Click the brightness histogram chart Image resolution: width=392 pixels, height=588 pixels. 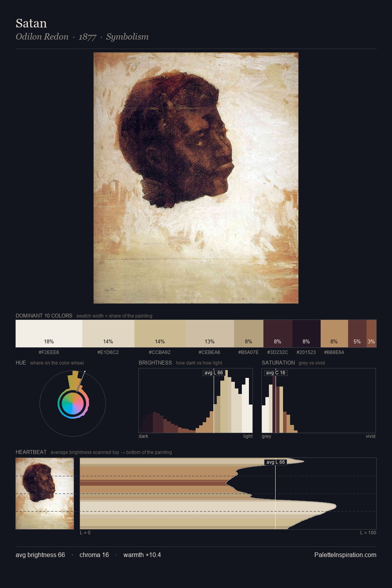196,401
